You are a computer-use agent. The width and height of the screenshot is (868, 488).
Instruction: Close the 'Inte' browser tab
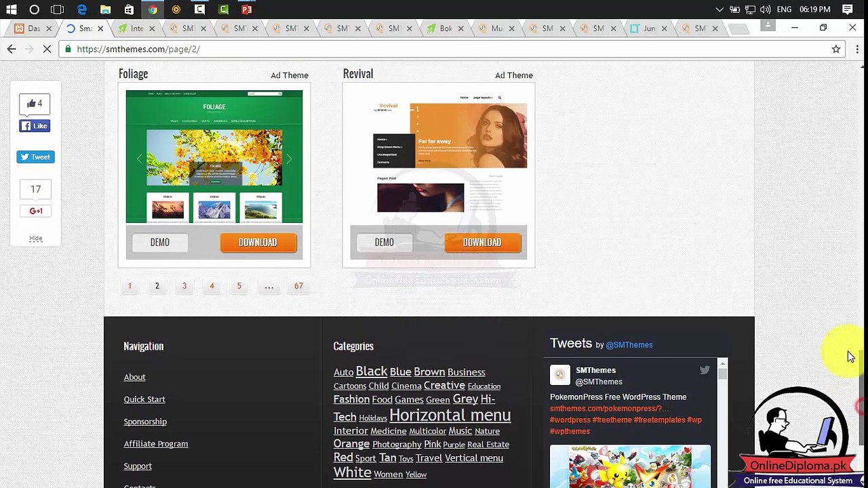pos(152,28)
